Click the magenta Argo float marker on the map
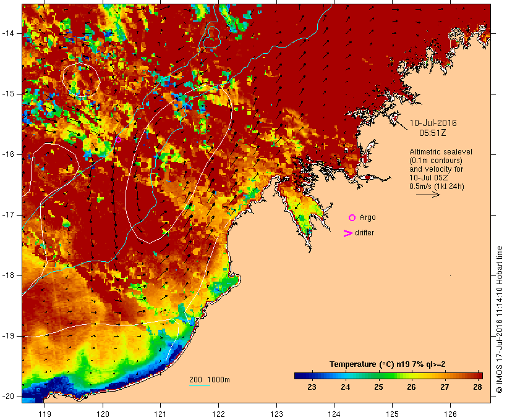The height and width of the screenshot is (420, 507). coord(118,140)
